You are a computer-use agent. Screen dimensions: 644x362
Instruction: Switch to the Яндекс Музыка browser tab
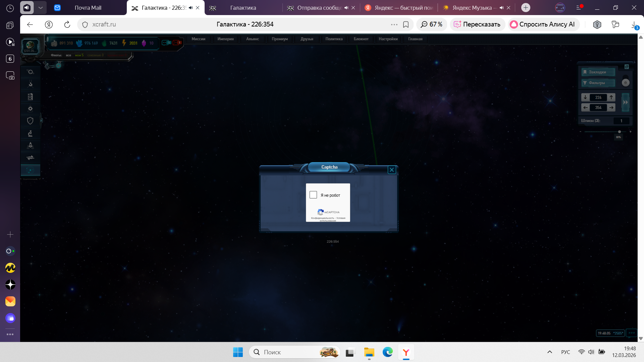coord(472,8)
